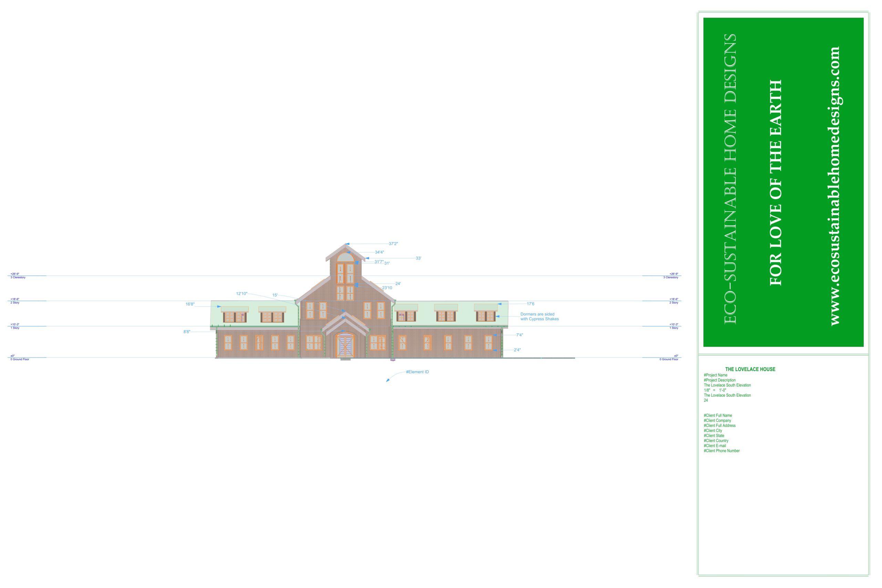Click the "8'8"" dimension label

tap(187, 332)
